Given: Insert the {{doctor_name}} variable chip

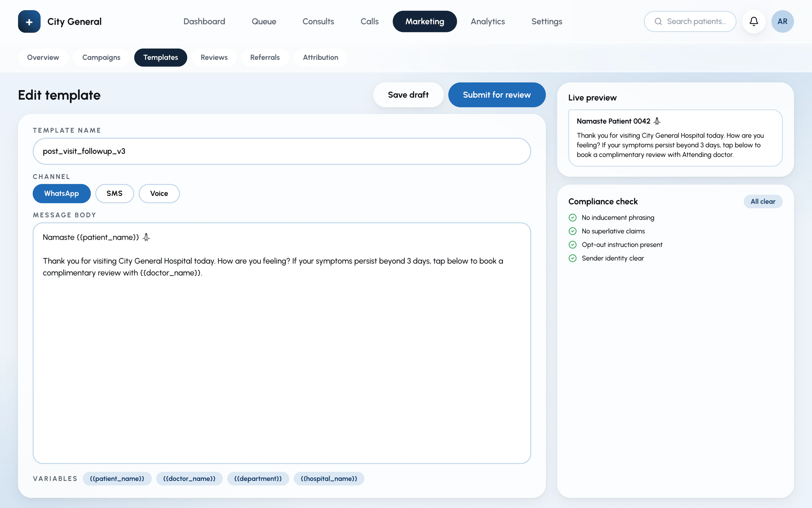Looking at the screenshot, I should (189, 478).
